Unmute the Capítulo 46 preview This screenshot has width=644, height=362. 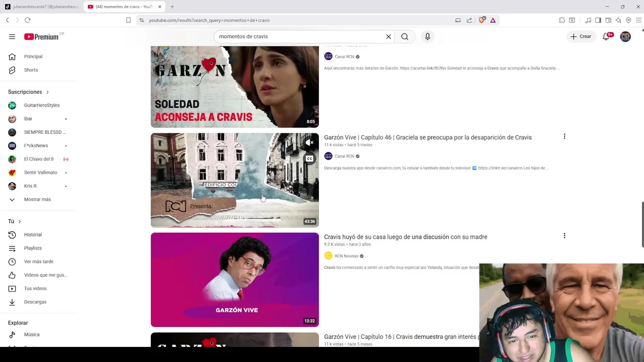pos(309,143)
